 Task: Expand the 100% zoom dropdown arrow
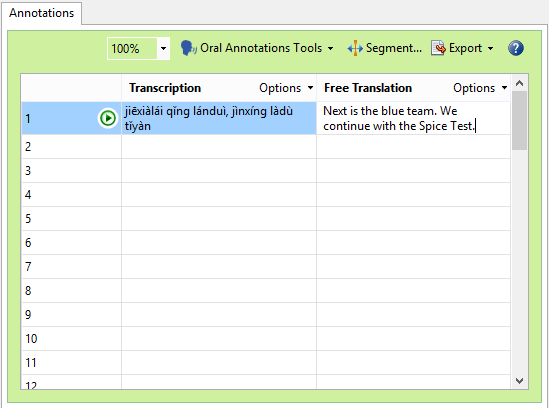point(163,48)
